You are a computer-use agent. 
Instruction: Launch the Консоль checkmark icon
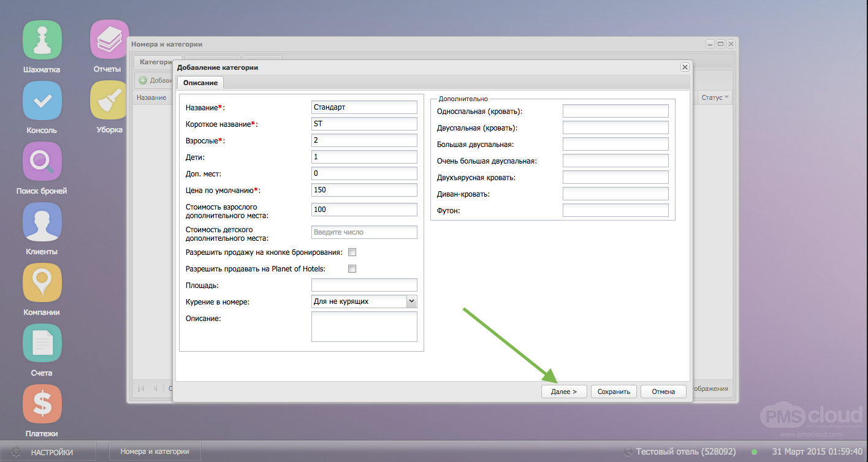42,100
